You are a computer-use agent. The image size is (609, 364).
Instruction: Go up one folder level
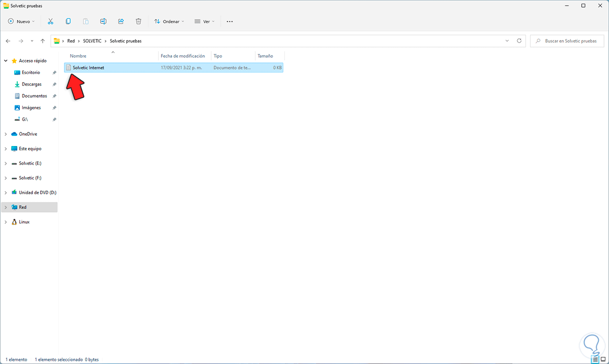pos(43,41)
